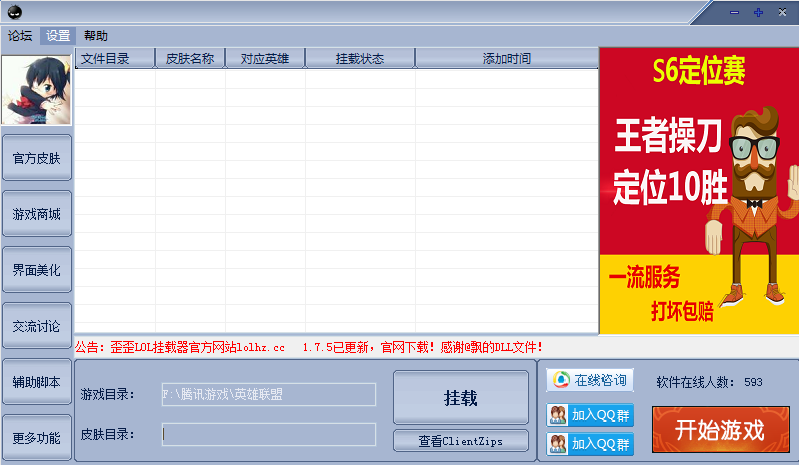Image resolution: width=799 pixels, height=465 pixels.
Task: Click the 软件在线人数 593 text
Action: point(709,382)
